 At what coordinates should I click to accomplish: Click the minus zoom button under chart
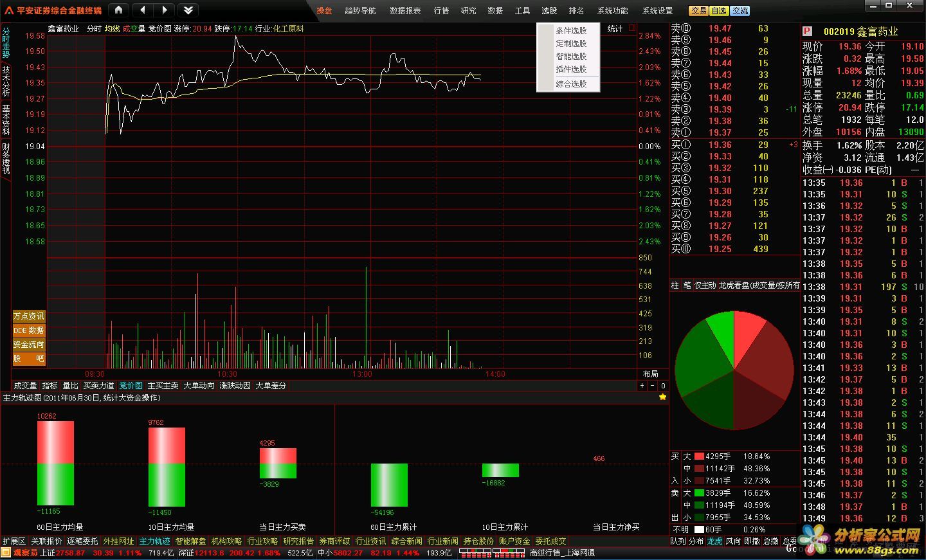(x=652, y=385)
